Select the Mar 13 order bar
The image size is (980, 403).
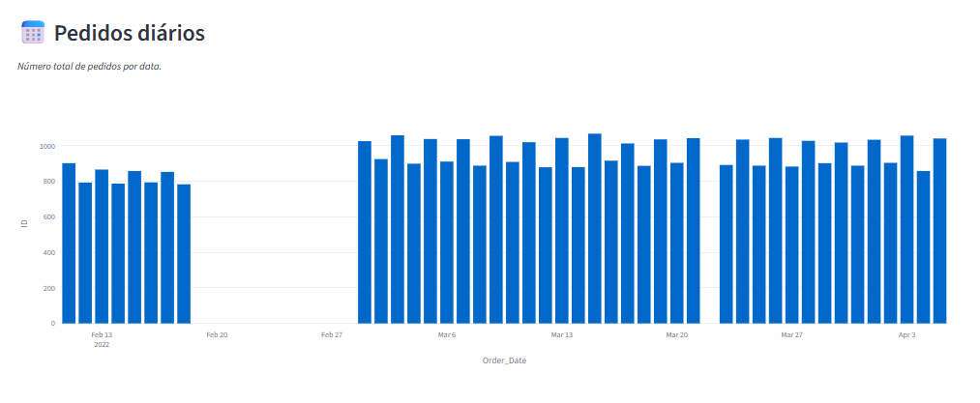point(562,231)
